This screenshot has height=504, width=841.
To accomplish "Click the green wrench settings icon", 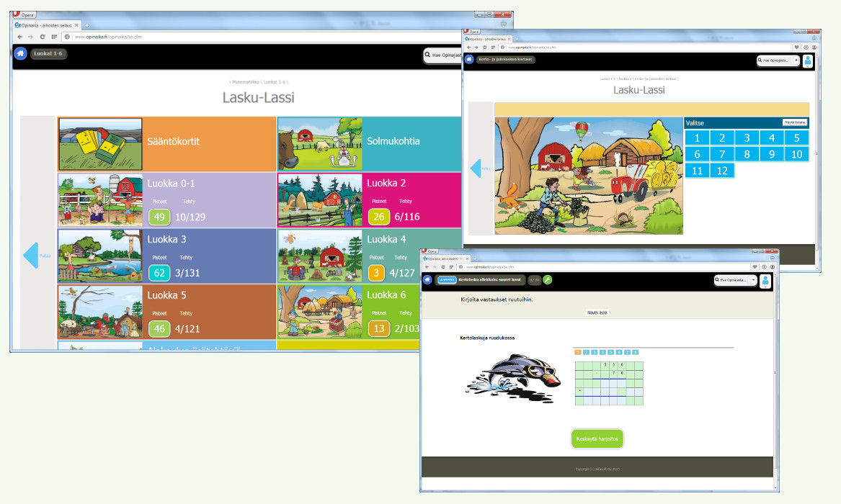I will [547, 279].
